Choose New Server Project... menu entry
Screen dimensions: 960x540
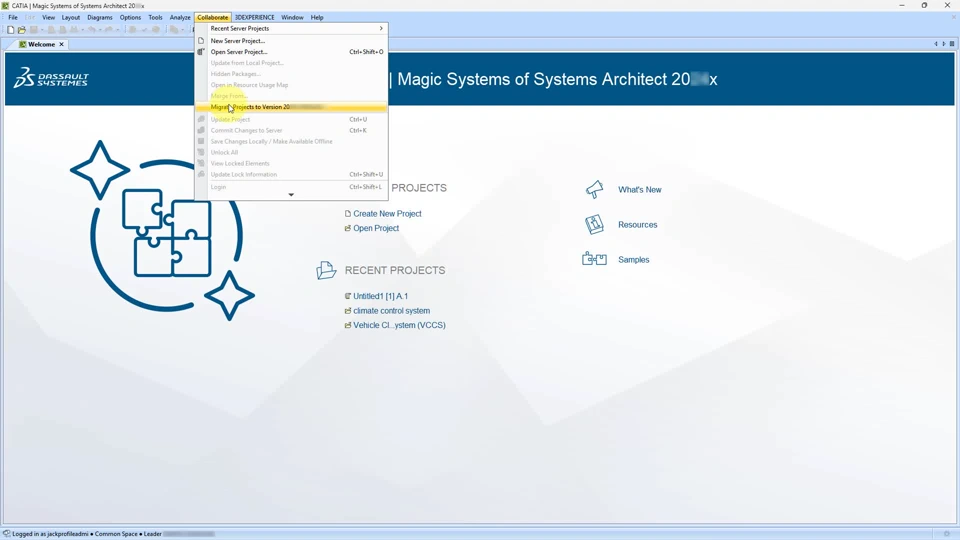(291, 40)
